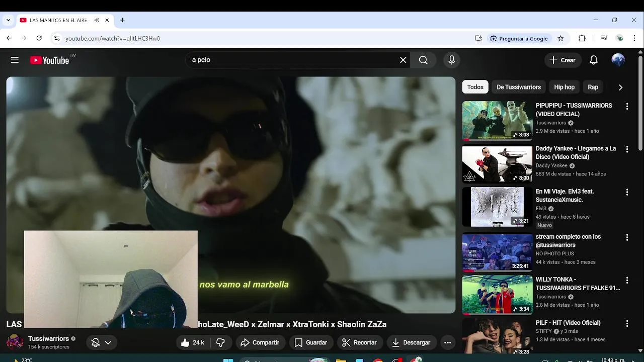Show more filter chips with the arrow
The image size is (644, 362).
pyautogui.click(x=620, y=87)
